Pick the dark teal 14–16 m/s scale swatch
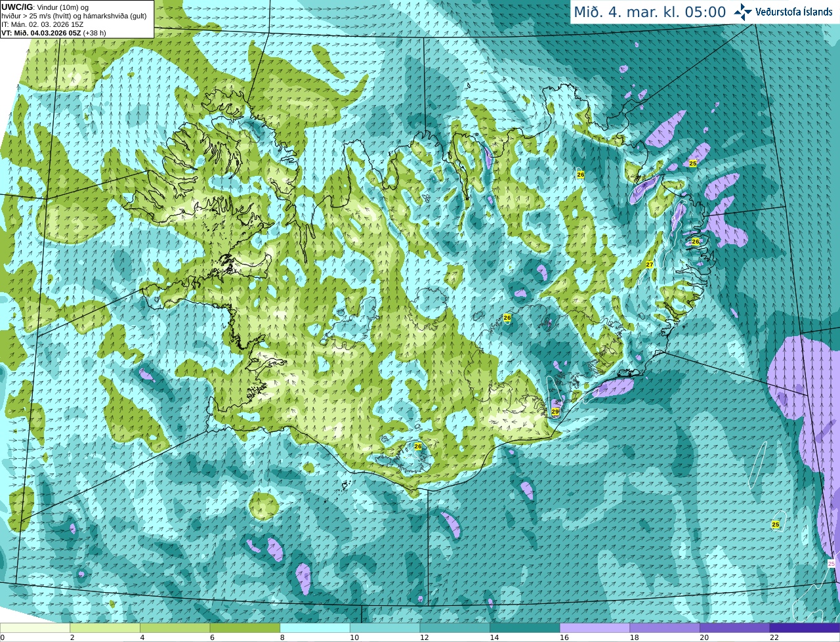840x642 pixels. click(525, 628)
